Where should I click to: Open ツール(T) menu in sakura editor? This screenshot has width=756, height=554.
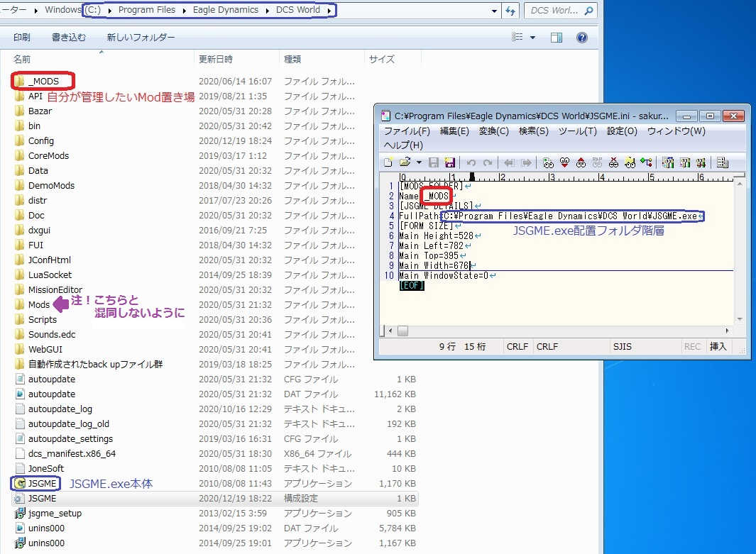pyautogui.click(x=578, y=131)
